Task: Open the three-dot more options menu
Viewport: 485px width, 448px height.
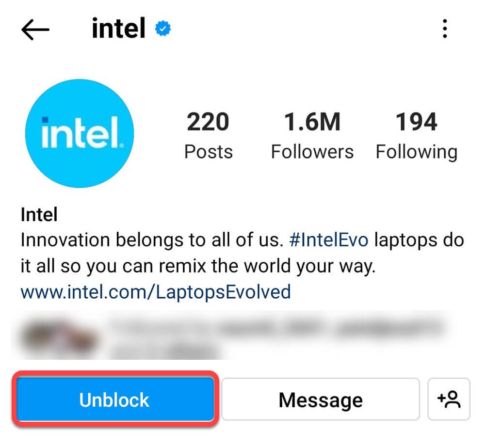Action: pos(444,30)
